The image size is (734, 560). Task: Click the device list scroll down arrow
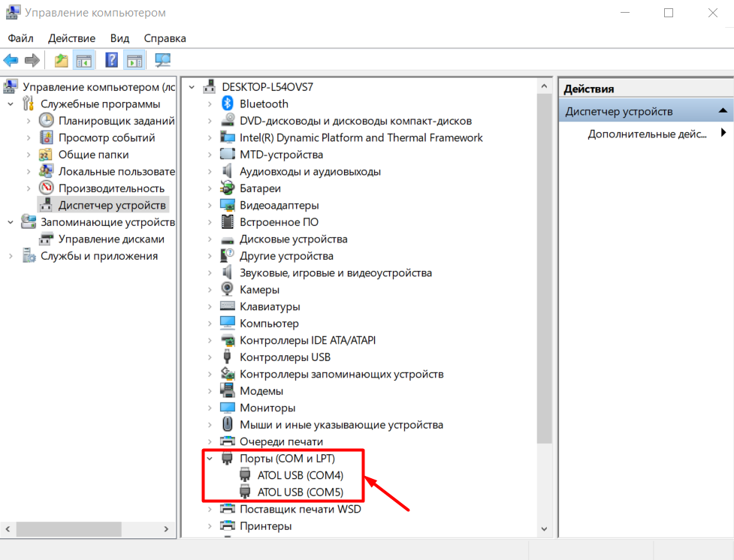(544, 528)
